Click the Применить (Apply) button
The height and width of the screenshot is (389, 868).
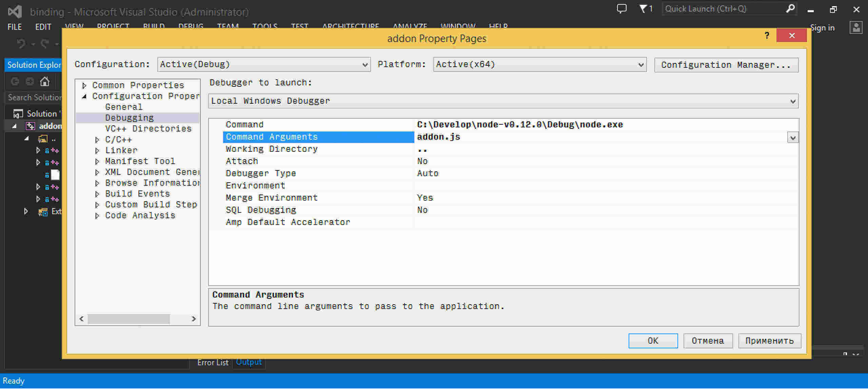coord(770,341)
